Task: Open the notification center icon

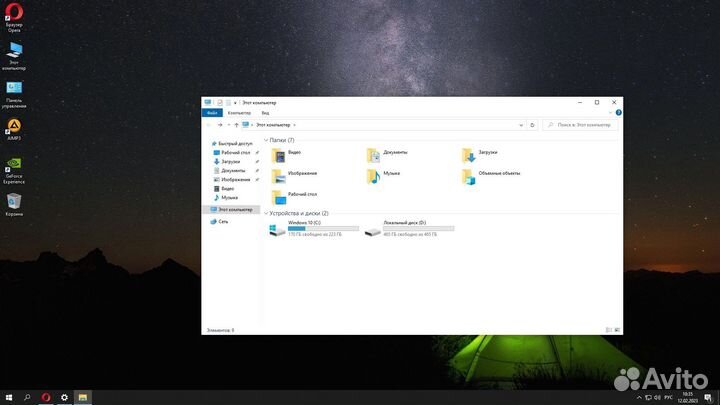Action: [708, 398]
